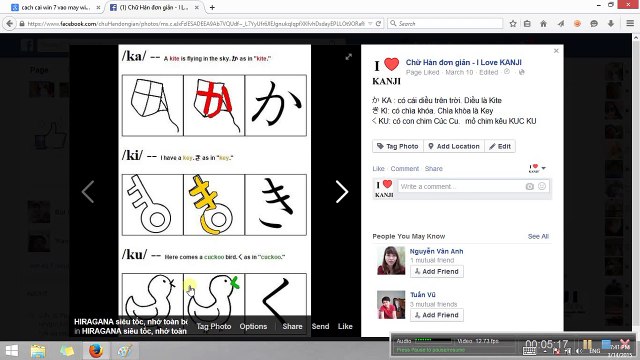Stop the screen recording with blue square
The width and height of the screenshot is (640, 360).
click(606, 344)
